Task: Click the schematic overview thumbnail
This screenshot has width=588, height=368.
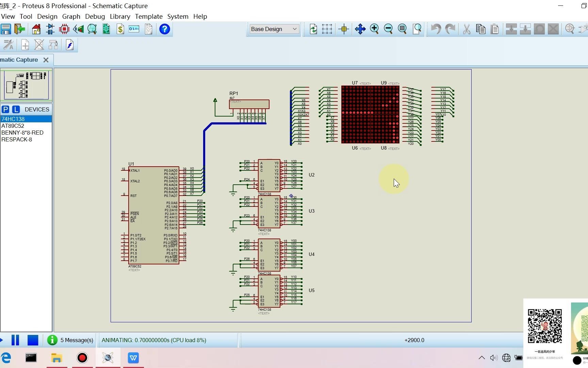Action: click(x=26, y=85)
